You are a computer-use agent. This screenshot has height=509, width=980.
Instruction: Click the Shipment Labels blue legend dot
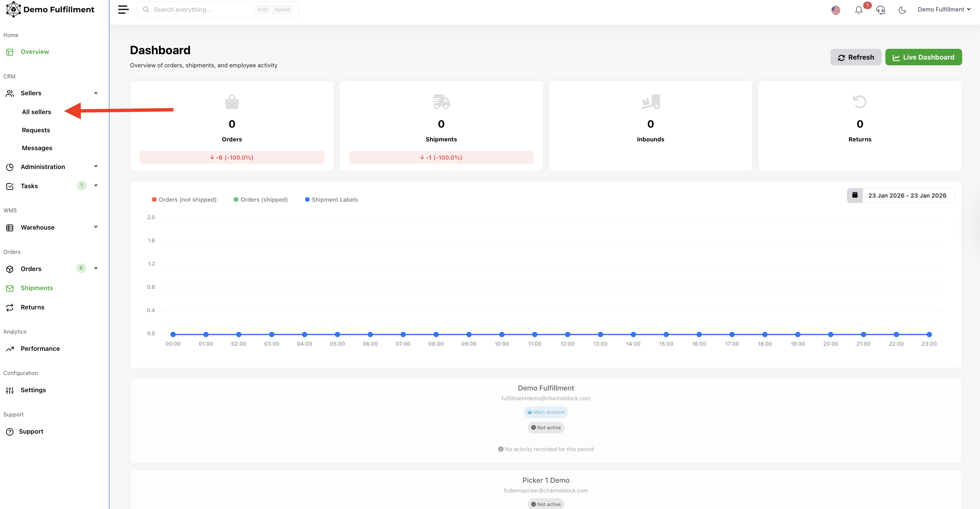coord(307,200)
